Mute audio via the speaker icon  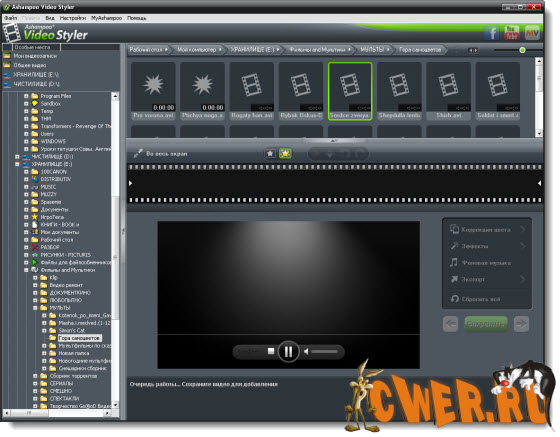point(306,352)
